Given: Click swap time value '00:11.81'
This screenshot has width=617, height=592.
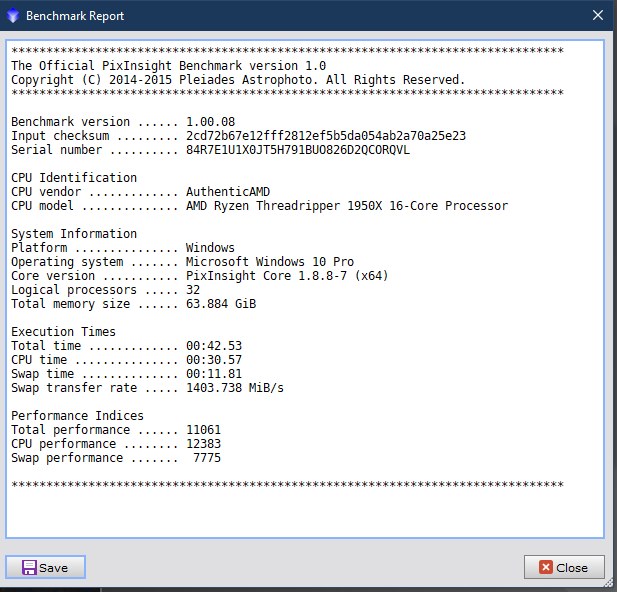Looking at the screenshot, I should point(214,374).
